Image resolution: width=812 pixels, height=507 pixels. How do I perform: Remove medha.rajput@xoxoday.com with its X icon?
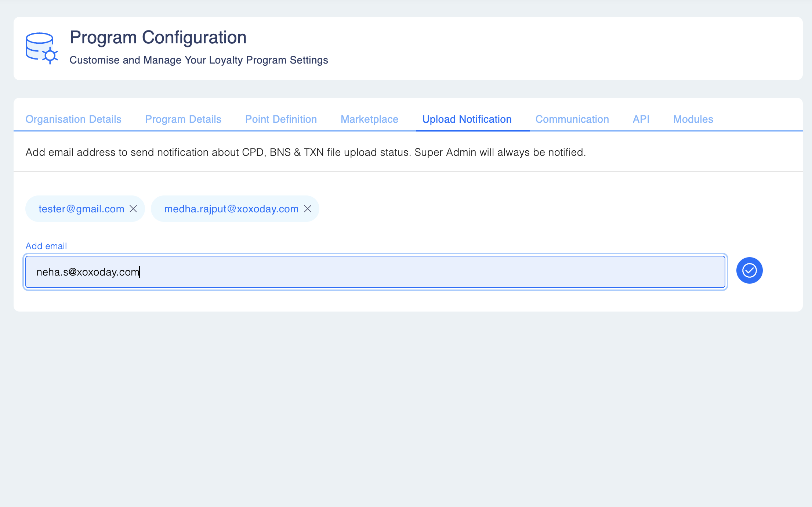(x=308, y=209)
